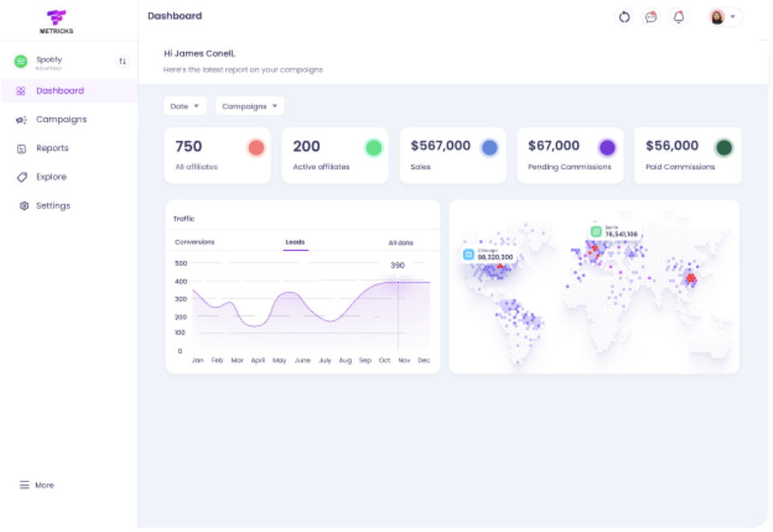
Task: Click the green Spotify advertiser icon
Action: point(21,62)
